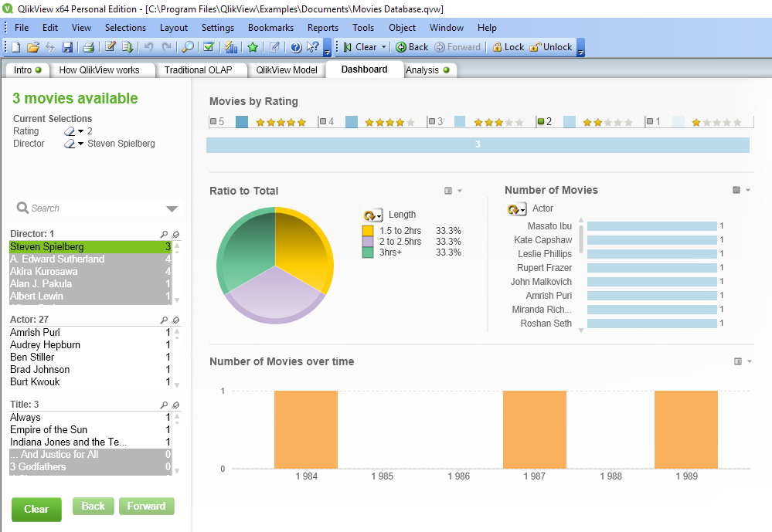Select Empire of the Sun title
Image resolution: width=772 pixels, height=532 pixels.
tap(90, 430)
